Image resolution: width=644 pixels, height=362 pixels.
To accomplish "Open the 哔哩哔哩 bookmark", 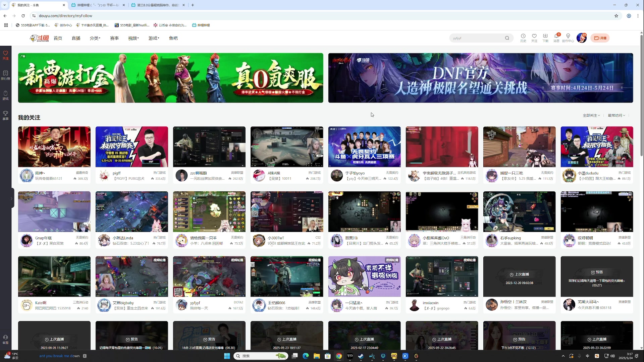I will point(201,25).
